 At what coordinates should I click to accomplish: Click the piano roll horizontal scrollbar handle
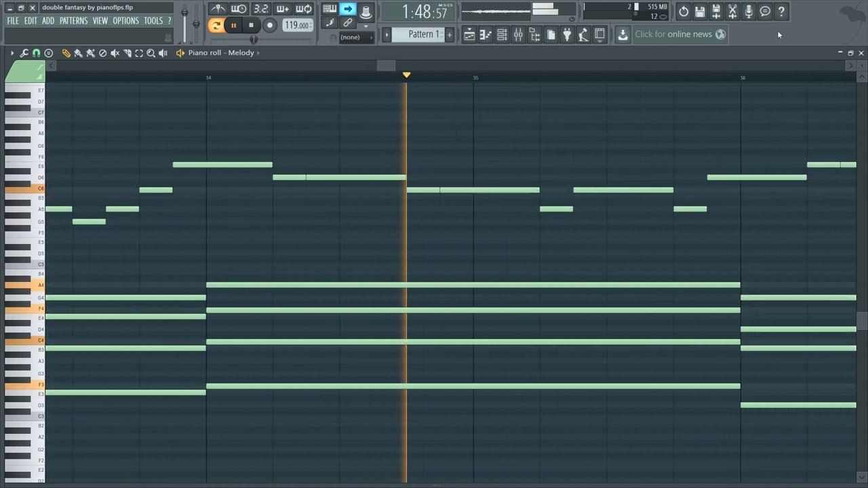click(x=386, y=66)
